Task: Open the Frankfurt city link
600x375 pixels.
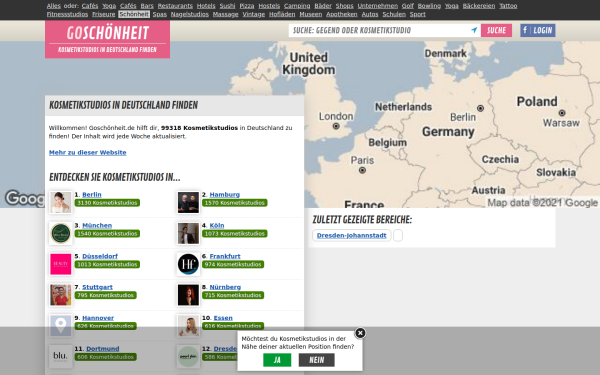Action: pyautogui.click(x=225, y=256)
